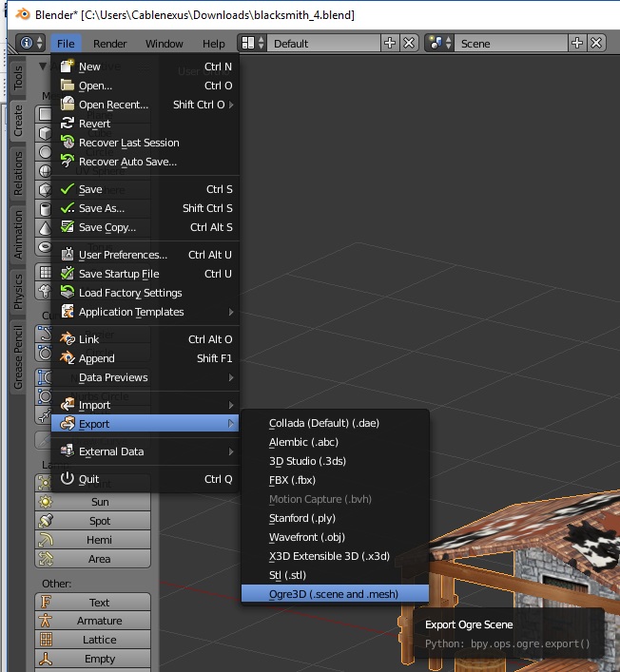Delete the Default screen layout
Viewport: 620px width, 672px height.
[409, 44]
